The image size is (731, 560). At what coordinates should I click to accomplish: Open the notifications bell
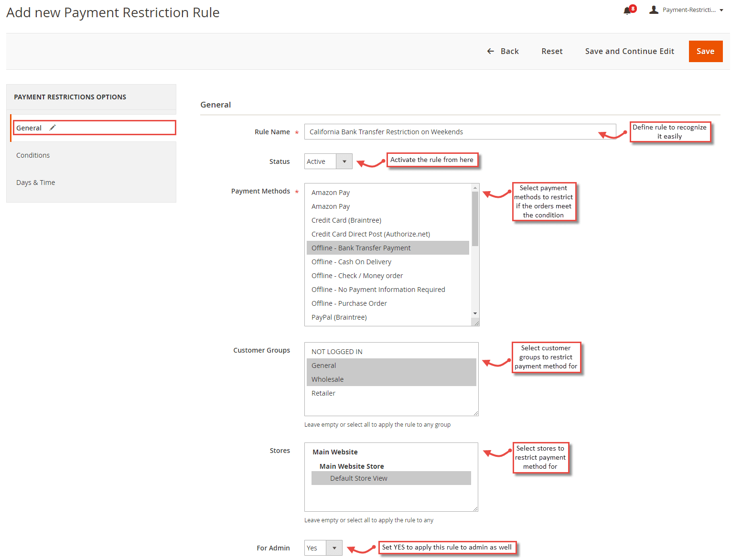(627, 10)
